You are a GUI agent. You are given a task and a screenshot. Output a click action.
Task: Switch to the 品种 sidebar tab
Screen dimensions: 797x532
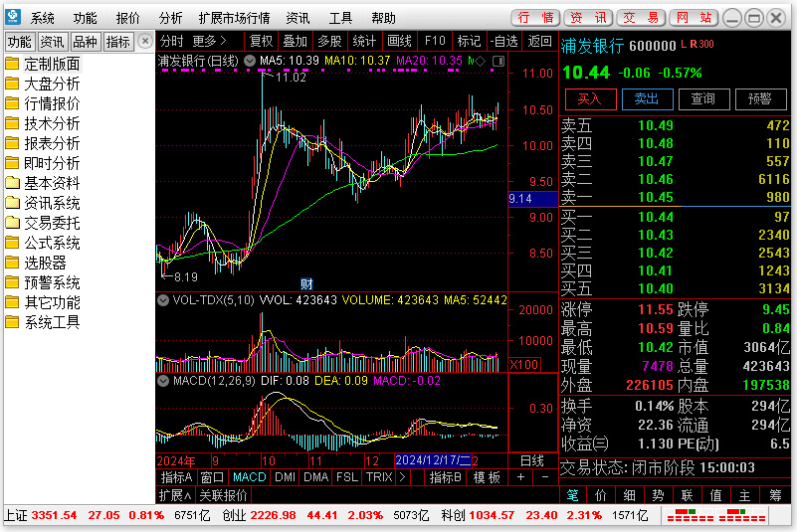85,42
